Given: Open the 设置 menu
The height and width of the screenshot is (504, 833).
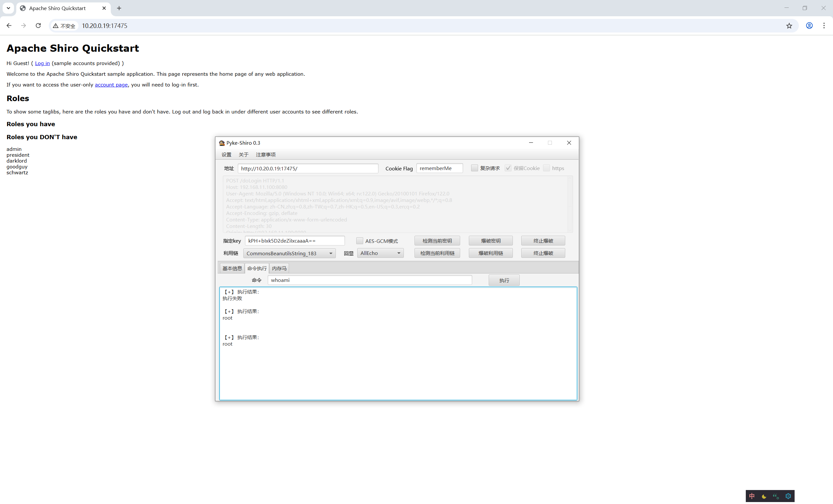Looking at the screenshot, I should click(226, 155).
